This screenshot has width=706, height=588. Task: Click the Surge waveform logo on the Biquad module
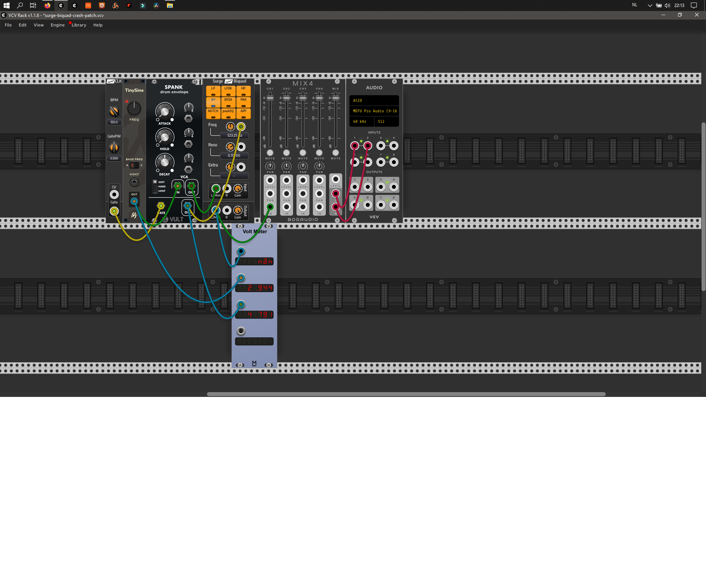coord(228,82)
